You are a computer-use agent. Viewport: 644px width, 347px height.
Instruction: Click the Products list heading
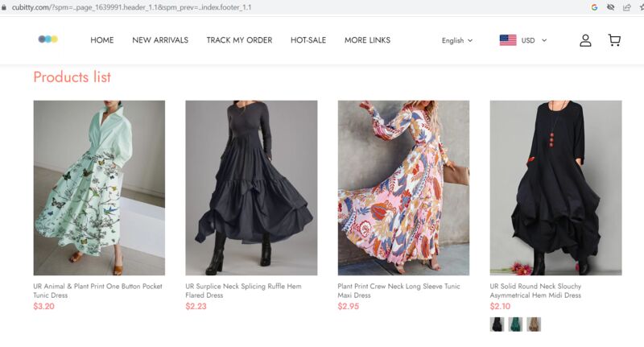click(72, 77)
